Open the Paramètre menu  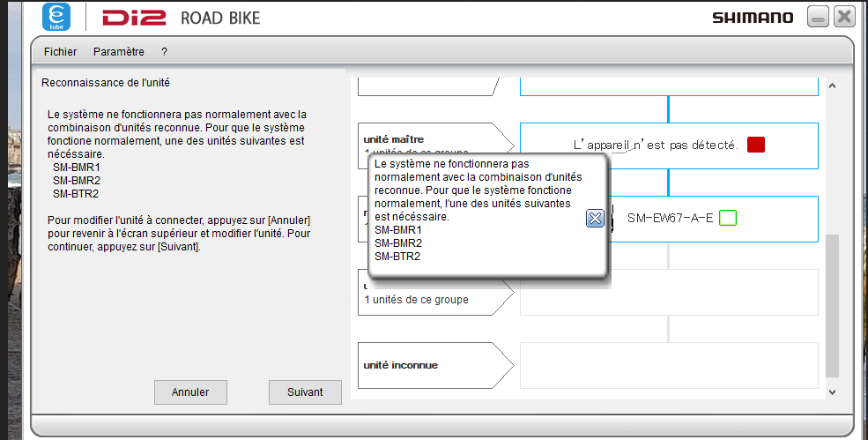pyautogui.click(x=119, y=52)
